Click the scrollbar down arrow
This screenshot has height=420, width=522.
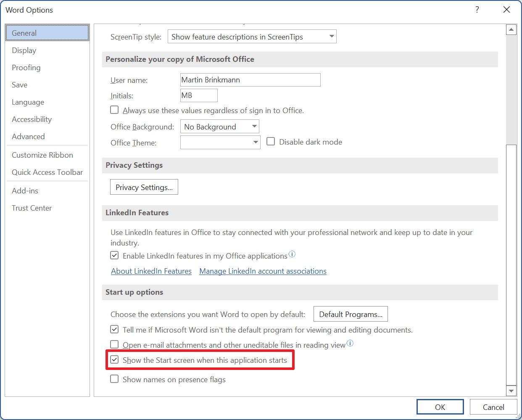(x=511, y=390)
